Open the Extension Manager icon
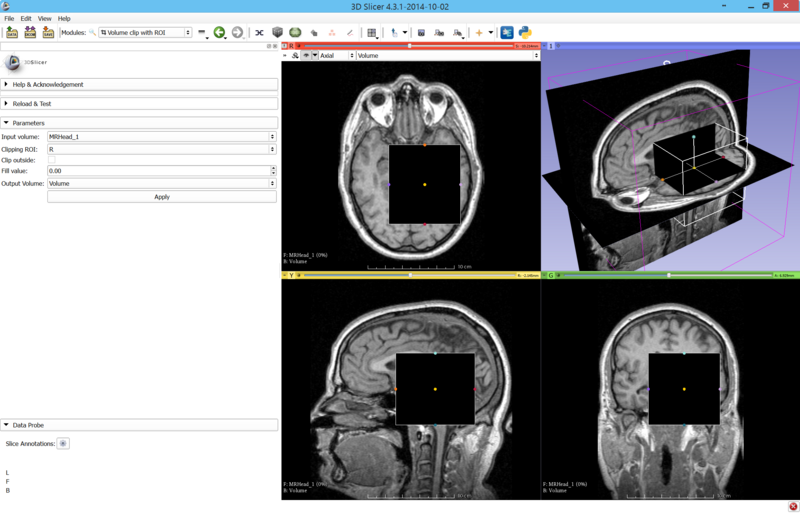The image size is (800, 513). (x=507, y=33)
